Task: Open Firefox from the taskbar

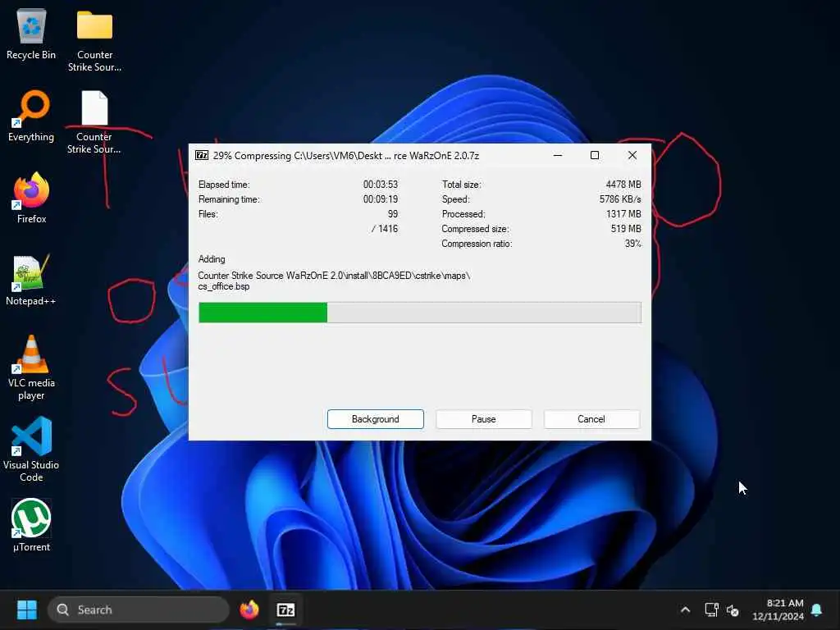Action: tap(249, 609)
